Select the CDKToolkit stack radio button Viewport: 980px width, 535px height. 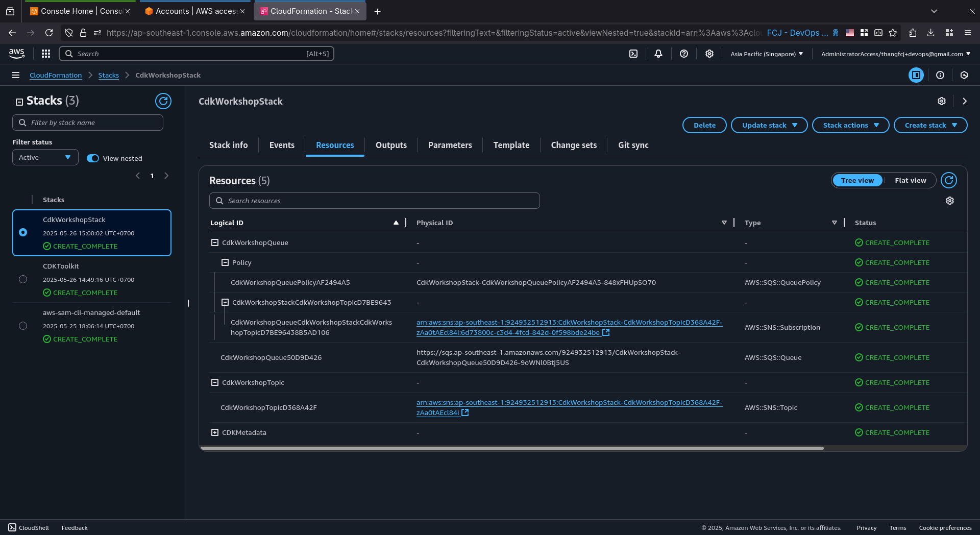point(23,279)
